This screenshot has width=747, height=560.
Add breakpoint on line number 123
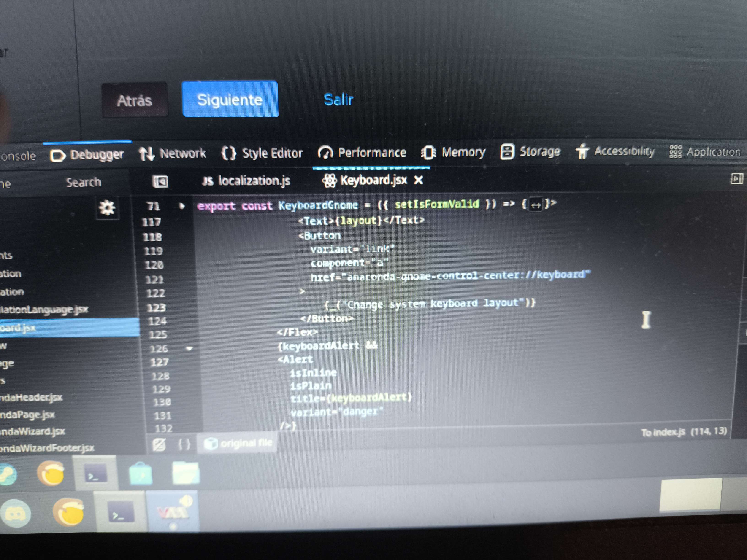point(157,307)
